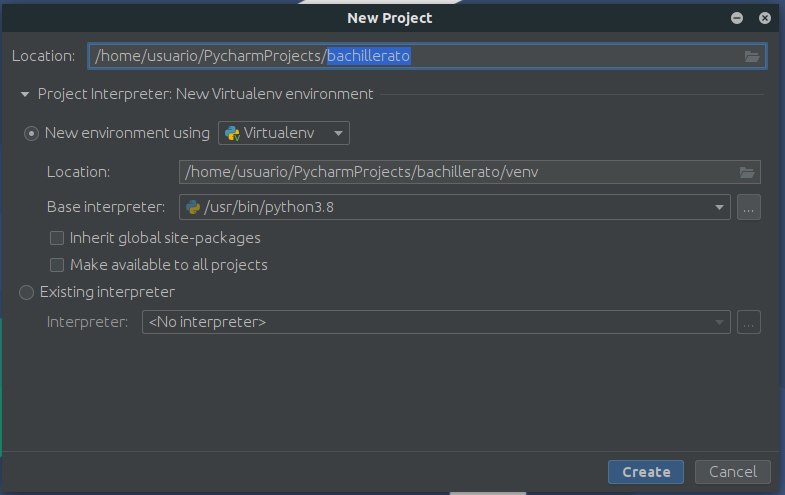The image size is (785, 495).
Task: Close the New Project dialog
Action: point(764,18)
